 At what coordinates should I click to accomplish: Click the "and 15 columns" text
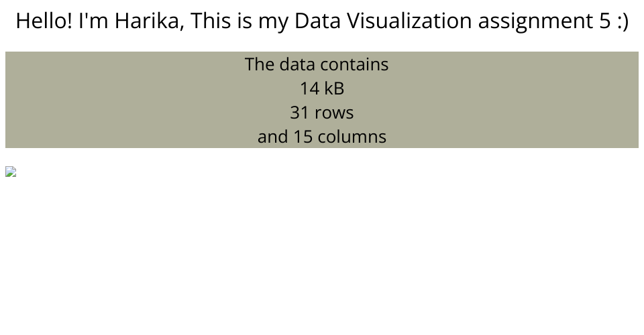[x=322, y=137]
